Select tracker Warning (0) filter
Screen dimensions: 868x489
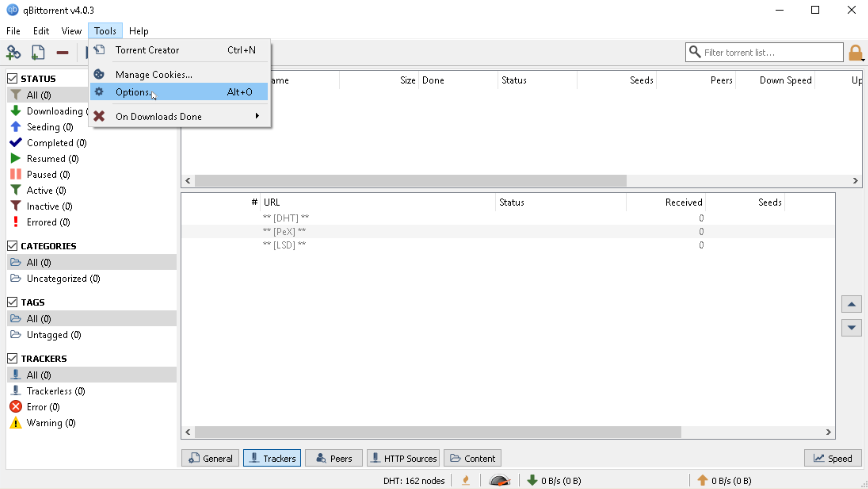click(x=92, y=423)
